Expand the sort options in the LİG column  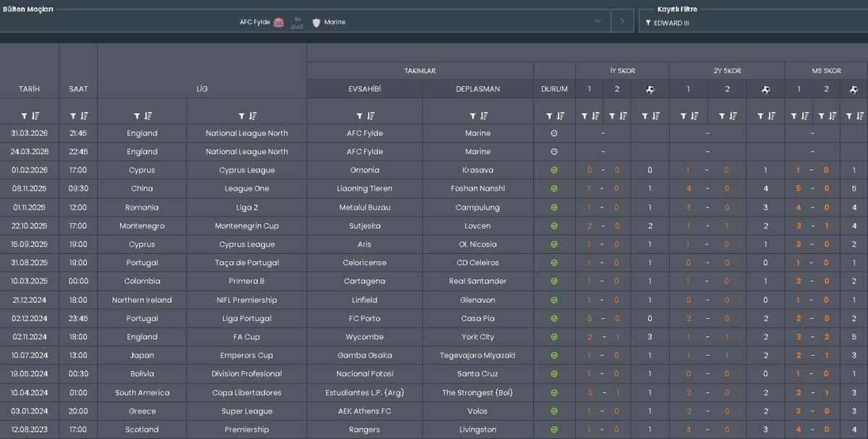[x=253, y=115]
